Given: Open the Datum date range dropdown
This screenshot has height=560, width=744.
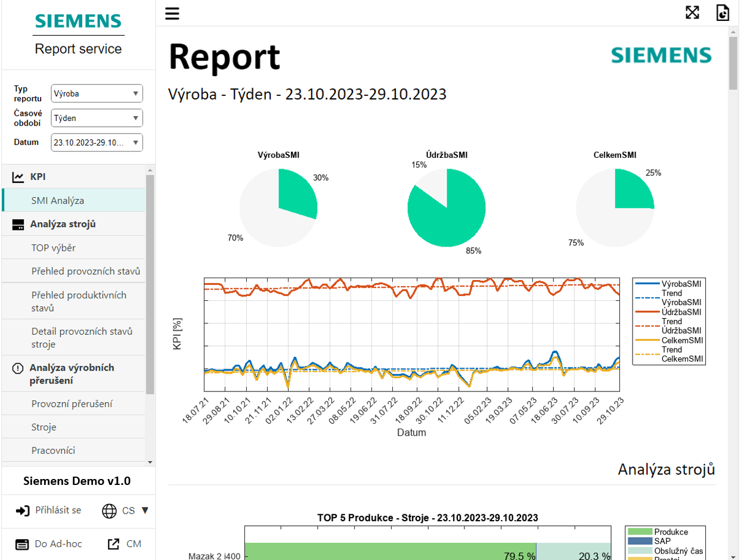Looking at the screenshot, I should 97,142.
